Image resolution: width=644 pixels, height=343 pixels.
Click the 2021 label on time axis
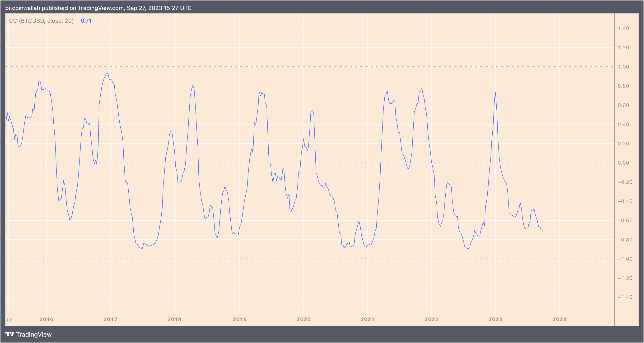368,319
